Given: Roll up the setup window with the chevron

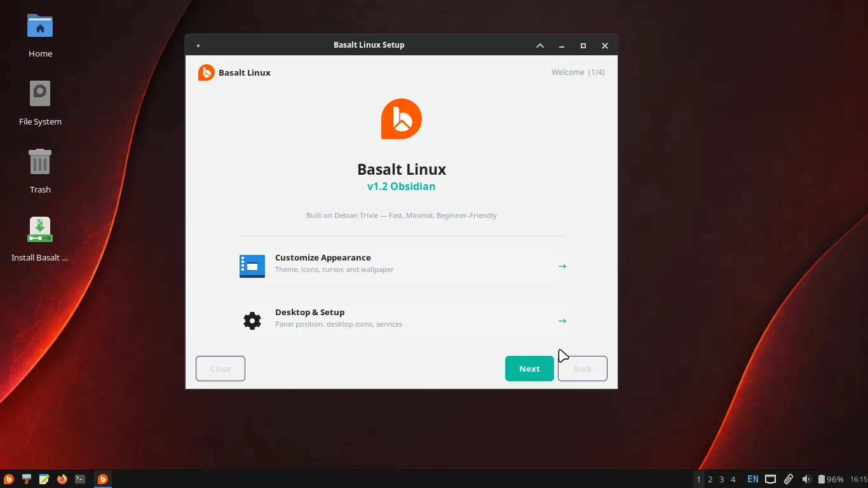Looking at the screenshot, I should 540,46.
